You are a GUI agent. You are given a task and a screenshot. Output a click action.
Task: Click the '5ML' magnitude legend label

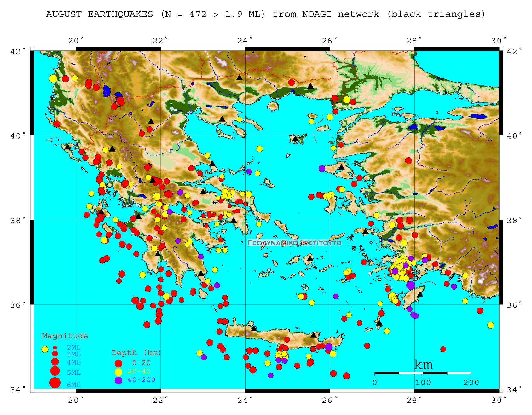click(x=74, y=373)
